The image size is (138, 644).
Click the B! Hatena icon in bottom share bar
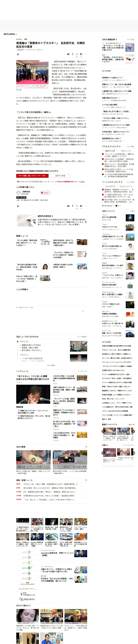coord(81,206)
